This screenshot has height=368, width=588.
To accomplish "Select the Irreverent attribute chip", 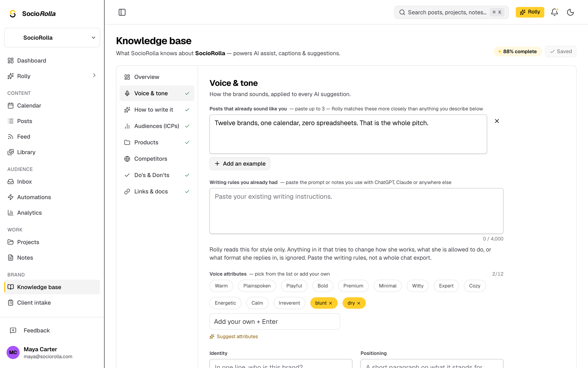I will click(x=289, y=303).
